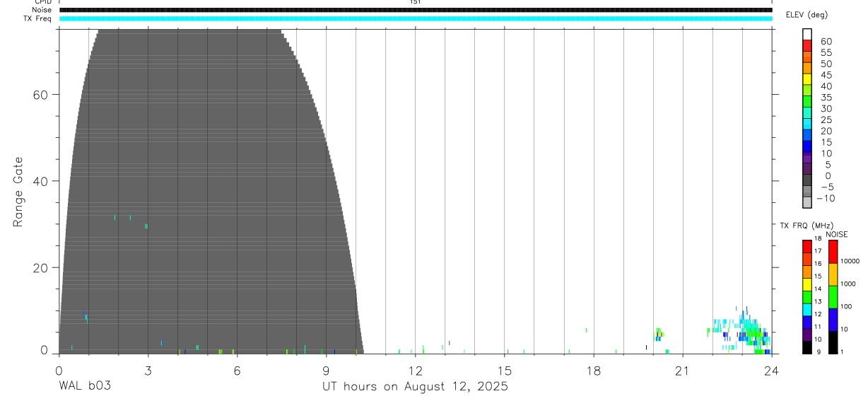Click the '-10' label on ELEV scale

[826, 198]
